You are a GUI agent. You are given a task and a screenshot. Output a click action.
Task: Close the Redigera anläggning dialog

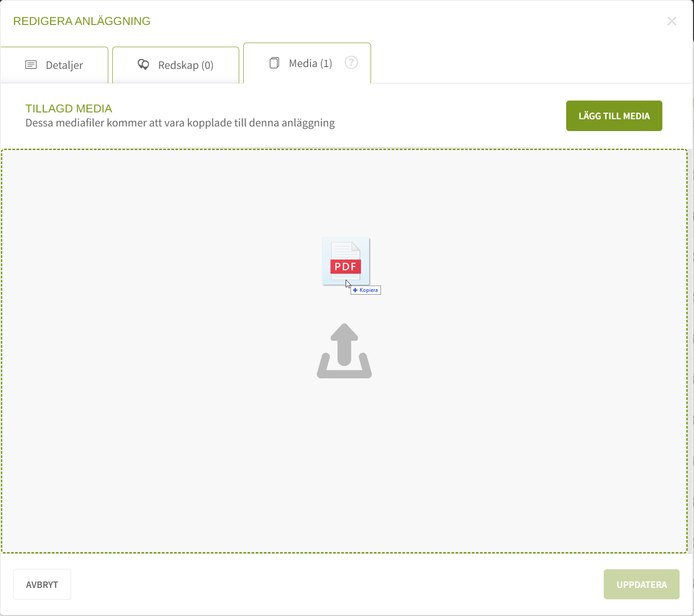pyautogui.click(x=671, y=21)
